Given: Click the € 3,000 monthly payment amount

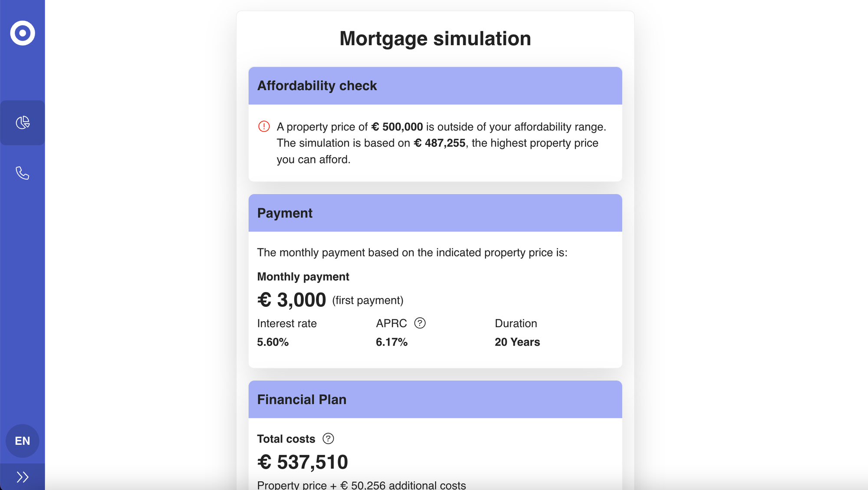Looking at the screenshot, I should [x=292, y=300].
